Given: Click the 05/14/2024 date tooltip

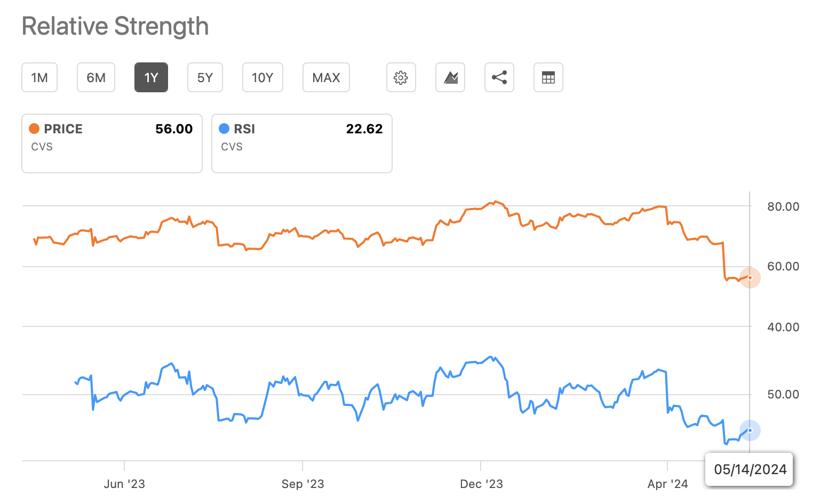Looking at the screenshot, I should coord(750,469).
